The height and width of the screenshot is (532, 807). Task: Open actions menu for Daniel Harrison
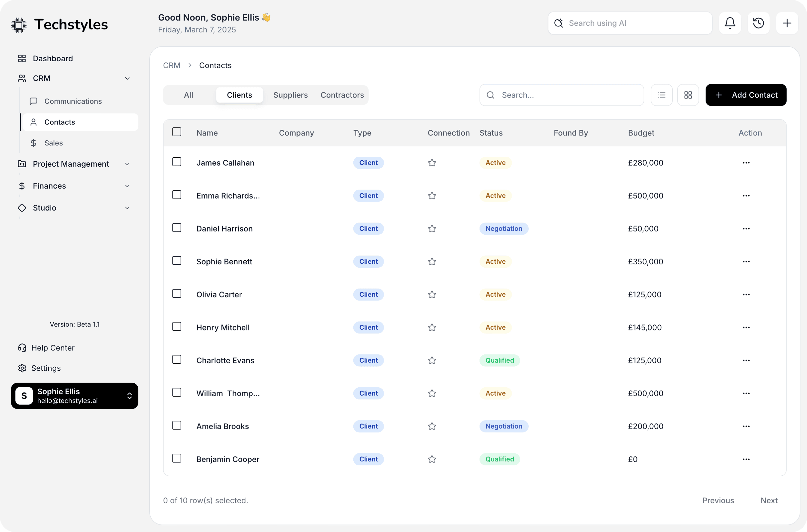tap(746, 229)
